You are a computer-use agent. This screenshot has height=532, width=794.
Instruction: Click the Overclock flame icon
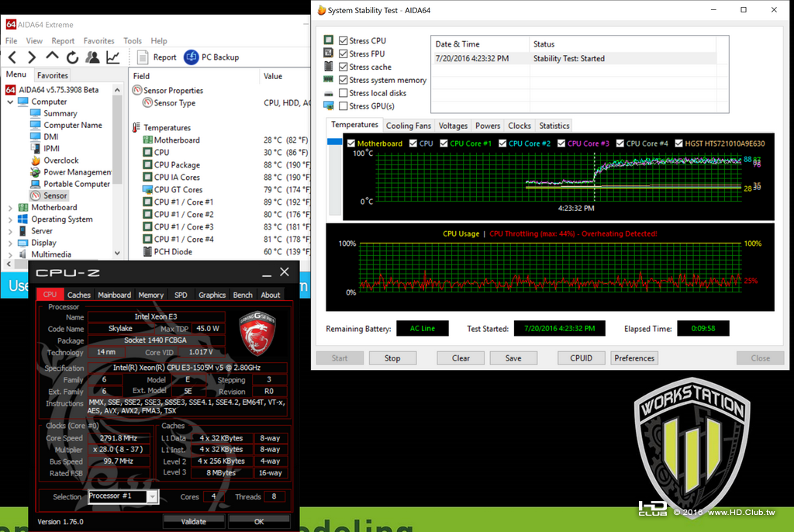click(36, 160)
